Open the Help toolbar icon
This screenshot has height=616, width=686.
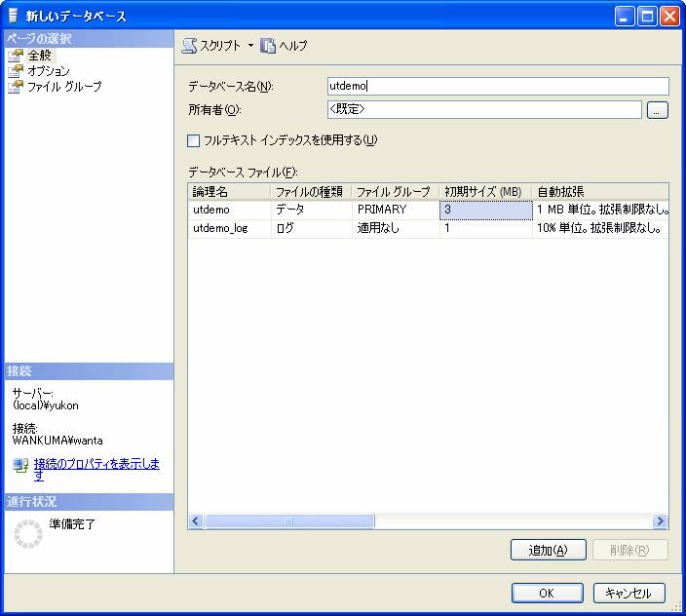[268, 46]
